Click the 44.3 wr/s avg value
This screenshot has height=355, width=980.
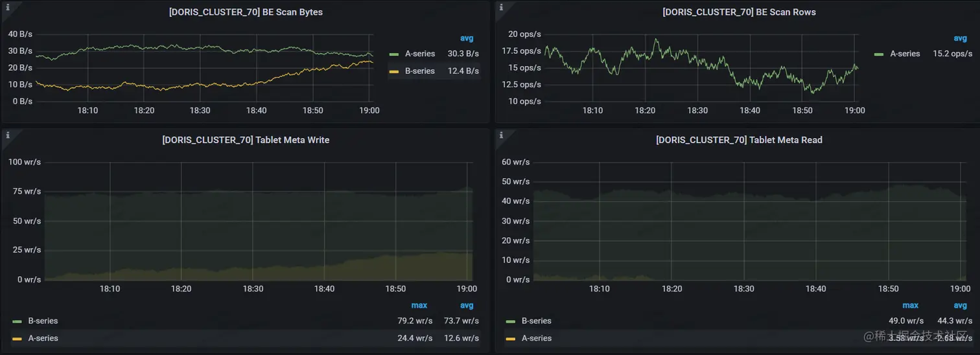point(955,321)
